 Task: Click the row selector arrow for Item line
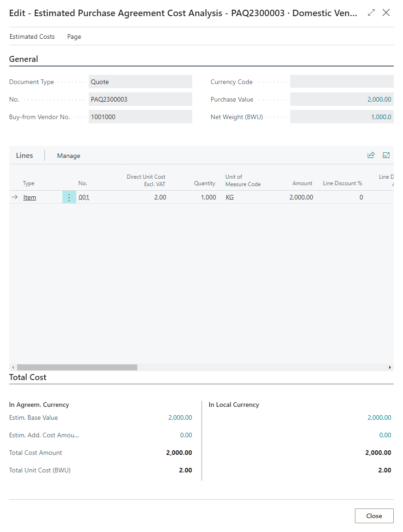(x=14, y=197)
